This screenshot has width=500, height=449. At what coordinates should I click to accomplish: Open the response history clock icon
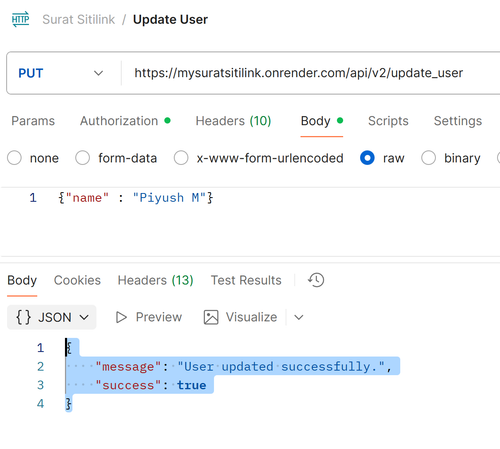pyautogui.click(x=316, y=280)
